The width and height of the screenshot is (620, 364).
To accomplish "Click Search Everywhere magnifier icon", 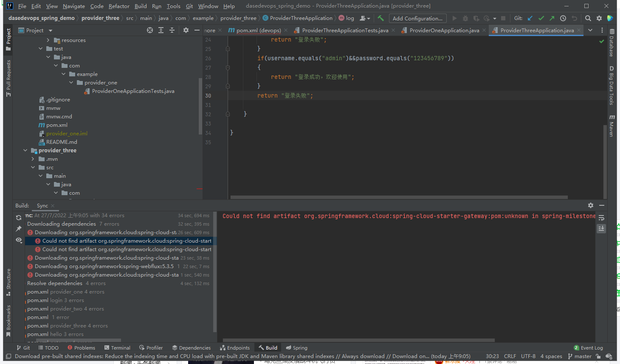I will click(588, 18).
